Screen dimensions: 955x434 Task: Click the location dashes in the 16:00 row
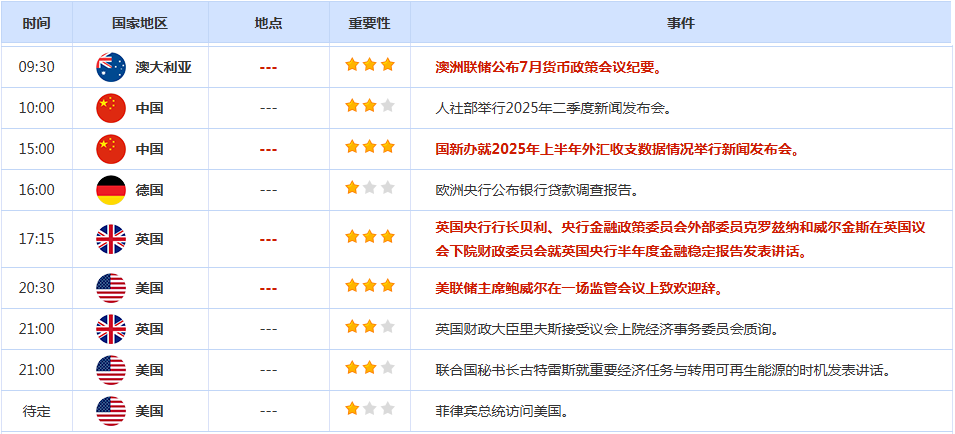click(269, 191)
